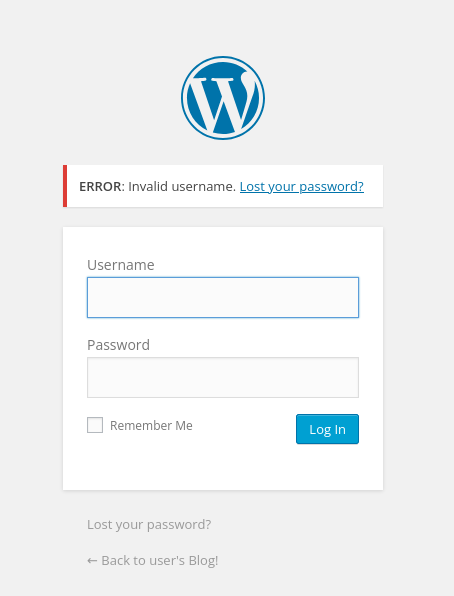
Task: Click the left arrow before Back to Blog
Action: pos(92,561)
